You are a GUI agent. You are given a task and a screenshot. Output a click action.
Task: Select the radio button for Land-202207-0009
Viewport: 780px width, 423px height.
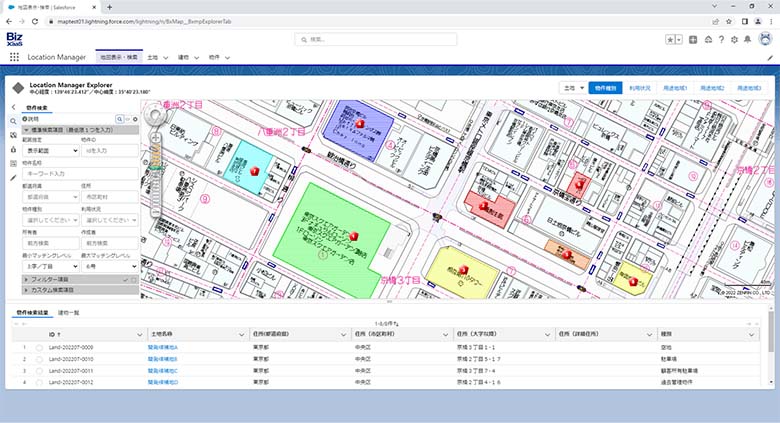coord(40,347)
